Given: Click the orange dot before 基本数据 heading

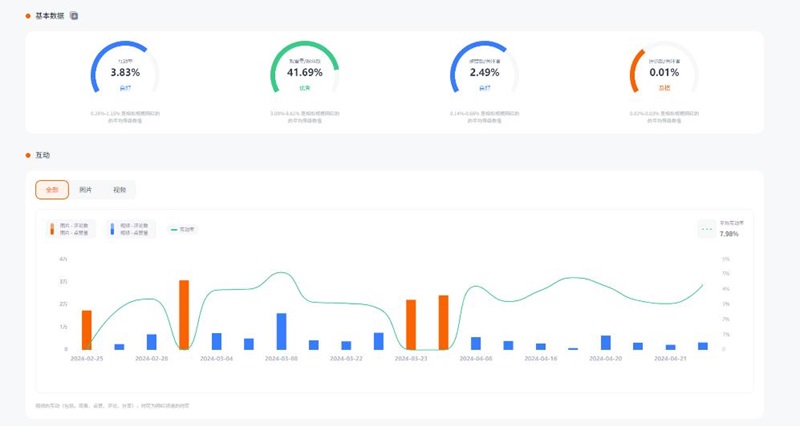Looking at the screenshot, I should pos(28,16).
